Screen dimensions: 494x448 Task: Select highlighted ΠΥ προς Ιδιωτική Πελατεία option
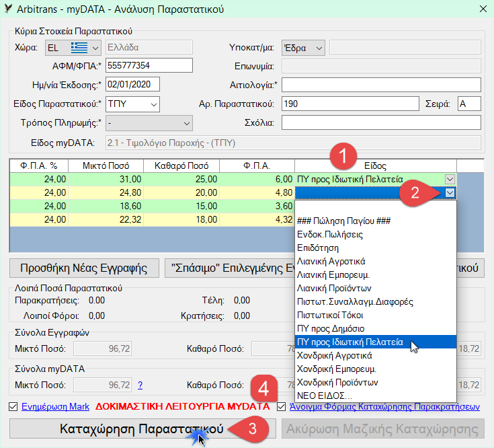click(x=376, y=342)
